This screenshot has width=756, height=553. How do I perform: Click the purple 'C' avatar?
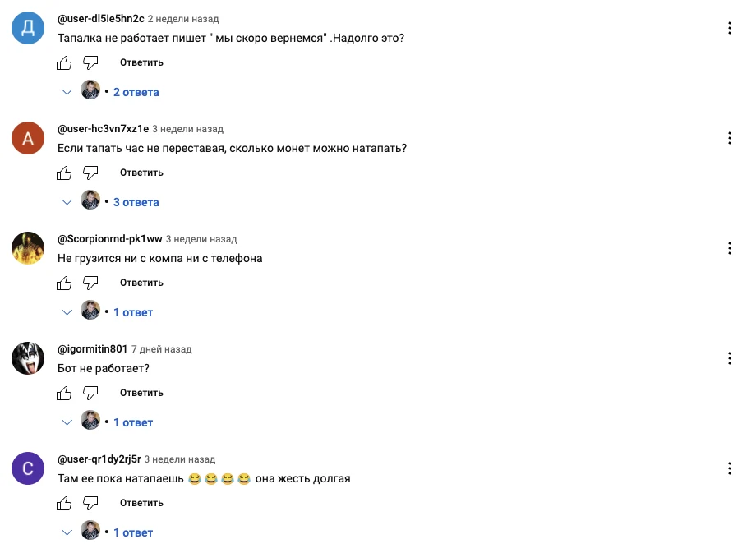[x=28, y=468]
